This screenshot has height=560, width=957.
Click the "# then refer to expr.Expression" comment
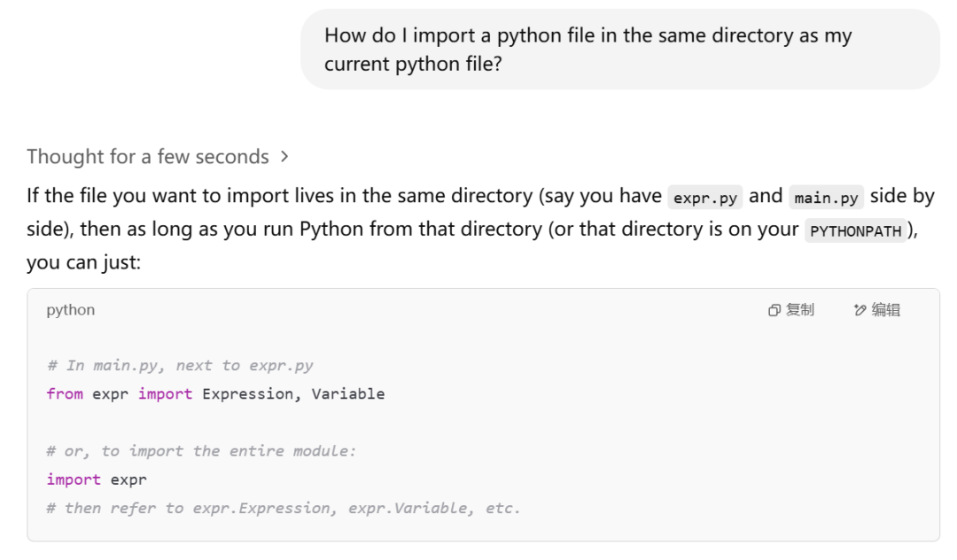point(284,508)
